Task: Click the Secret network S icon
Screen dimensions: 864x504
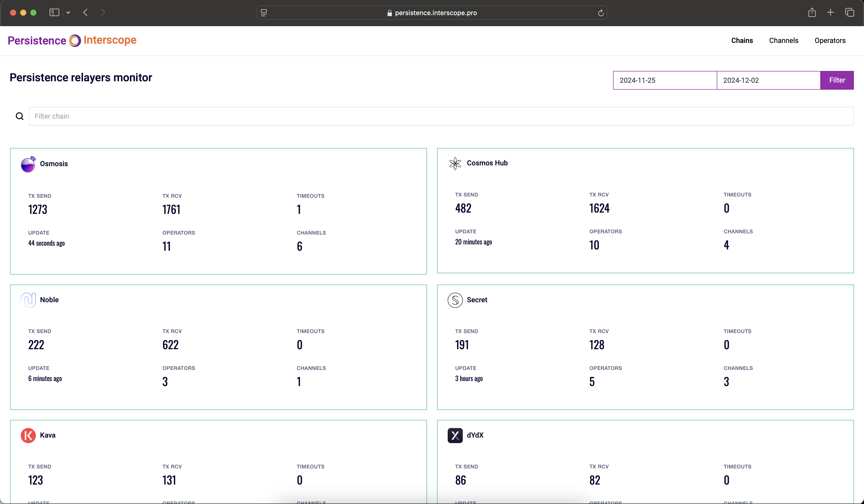Action: [x=455, y=300]
